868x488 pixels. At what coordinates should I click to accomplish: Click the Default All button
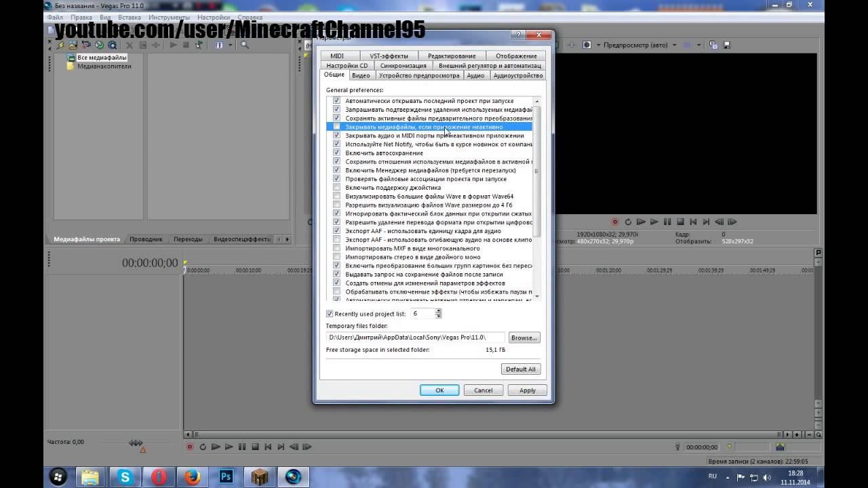(521, 369)
